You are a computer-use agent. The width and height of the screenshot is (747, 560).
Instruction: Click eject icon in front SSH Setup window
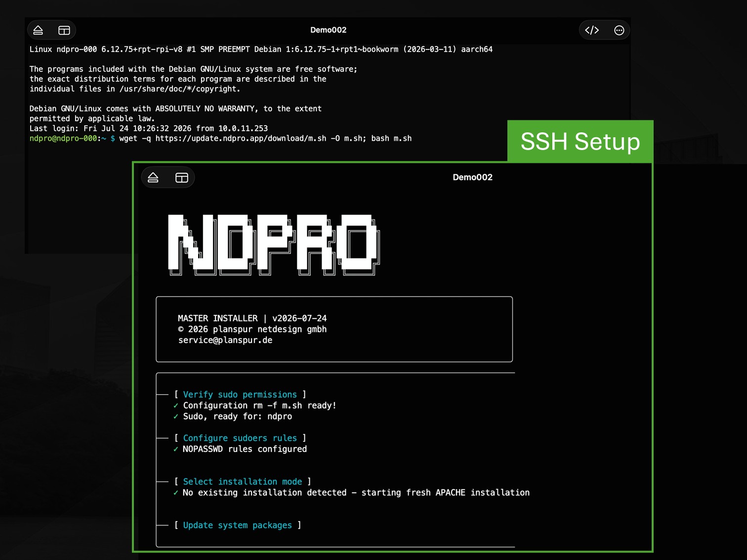coord(153,177)
